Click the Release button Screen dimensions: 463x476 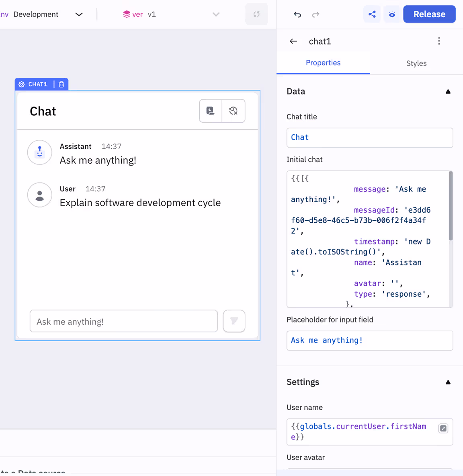coord(429,14)
